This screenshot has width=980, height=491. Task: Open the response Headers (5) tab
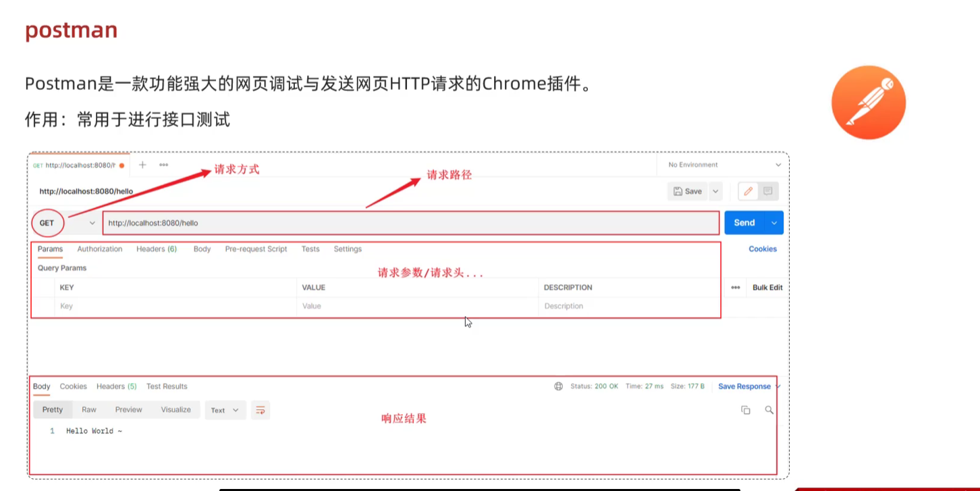(x=117, y=386)
